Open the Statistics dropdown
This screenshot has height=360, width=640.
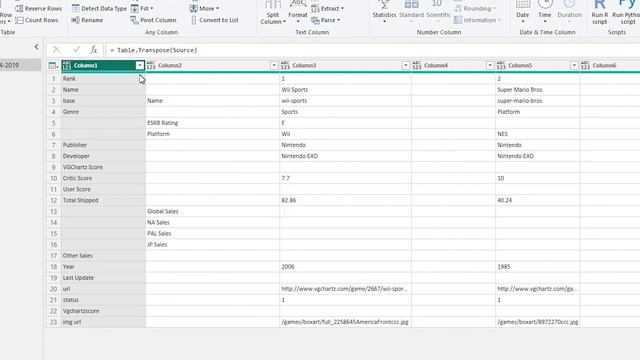[384, 12]
